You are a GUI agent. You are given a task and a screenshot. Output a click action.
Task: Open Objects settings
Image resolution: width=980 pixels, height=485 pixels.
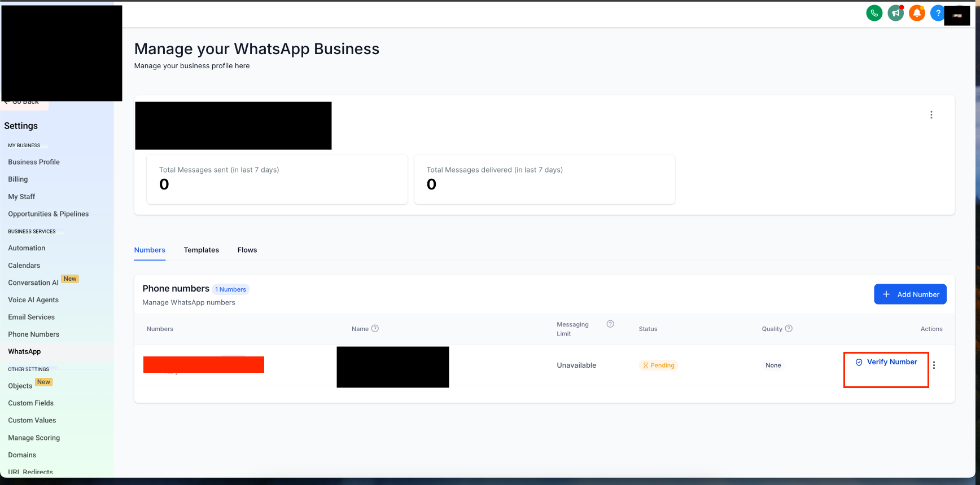pyautogui.click(x=20, y=386)
